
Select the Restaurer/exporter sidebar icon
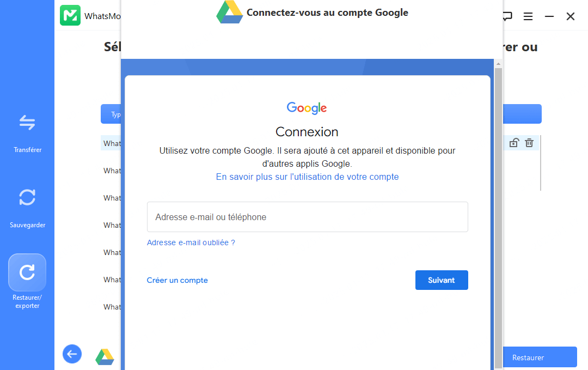coord(27,272)
